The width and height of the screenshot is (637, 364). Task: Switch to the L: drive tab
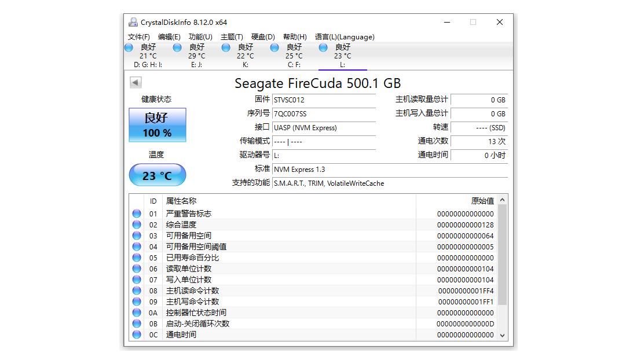pos(343,55)
